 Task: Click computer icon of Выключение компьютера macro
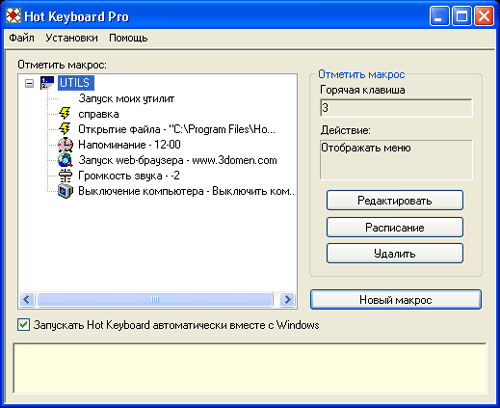tap(65, 191)
